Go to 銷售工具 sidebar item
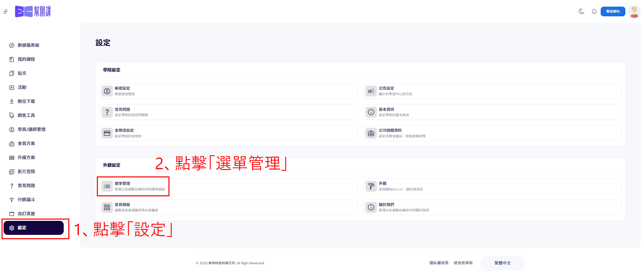644x277 pixels. [26, 115]
